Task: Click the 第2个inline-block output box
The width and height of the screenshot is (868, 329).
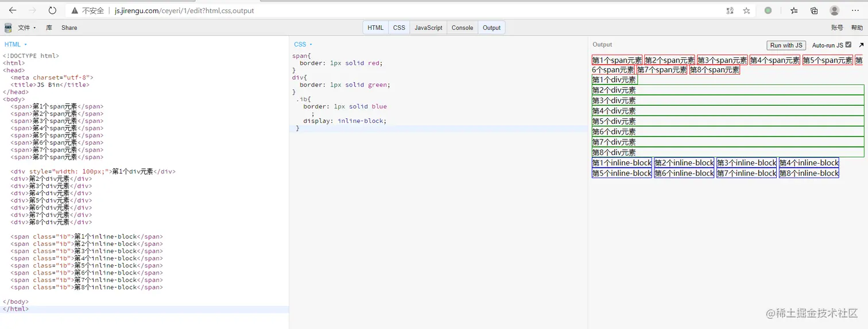Action: click(x=684, y=163)
